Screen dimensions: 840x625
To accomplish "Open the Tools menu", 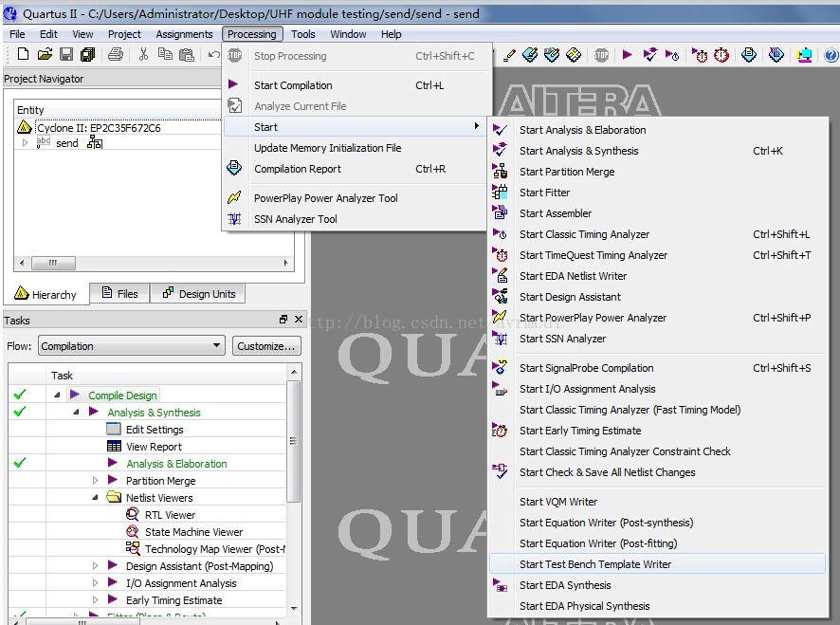I will (x=302, y=34).
